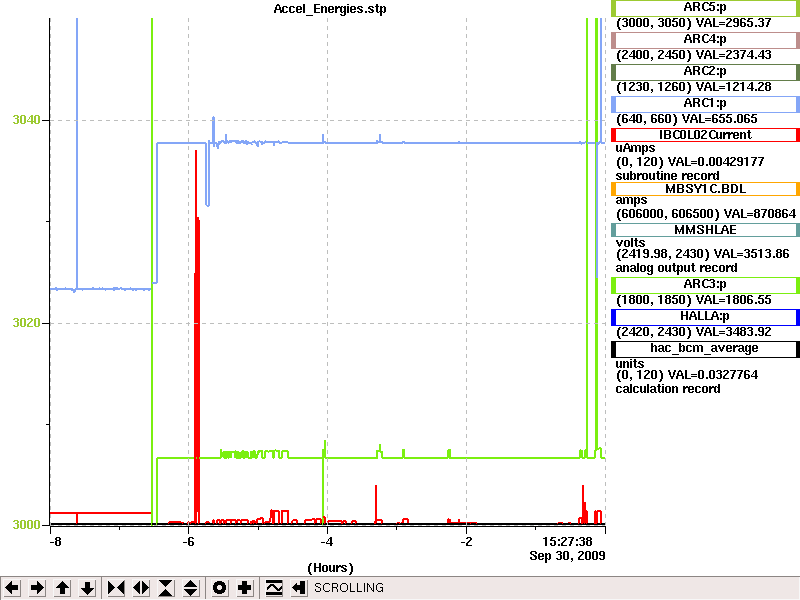The height and width of the screenshot is (600, 800).
Task: Click the 'calculation record' description text
Action: point(668,389)
